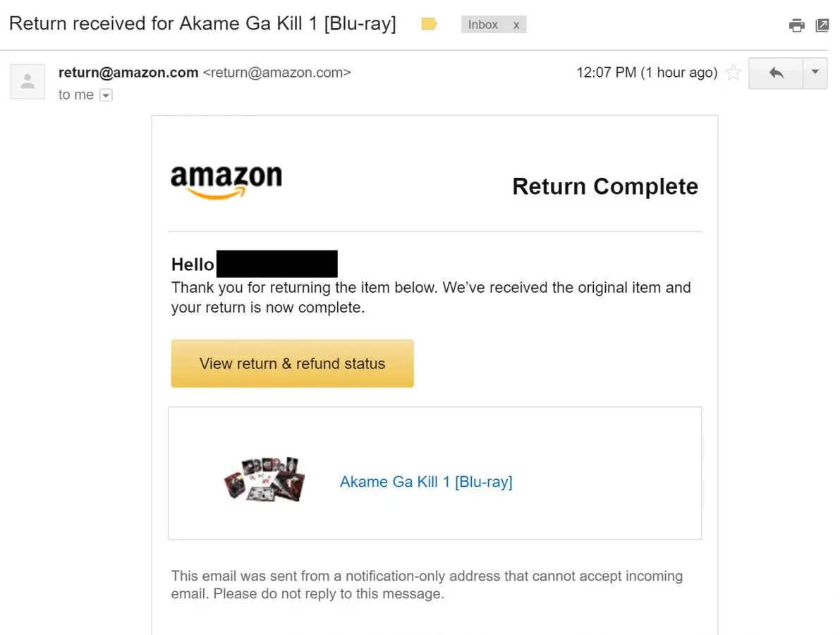
Task: Open the Akame Ga Kill 1 [Blu-ray] link
Action: (426, 482)
